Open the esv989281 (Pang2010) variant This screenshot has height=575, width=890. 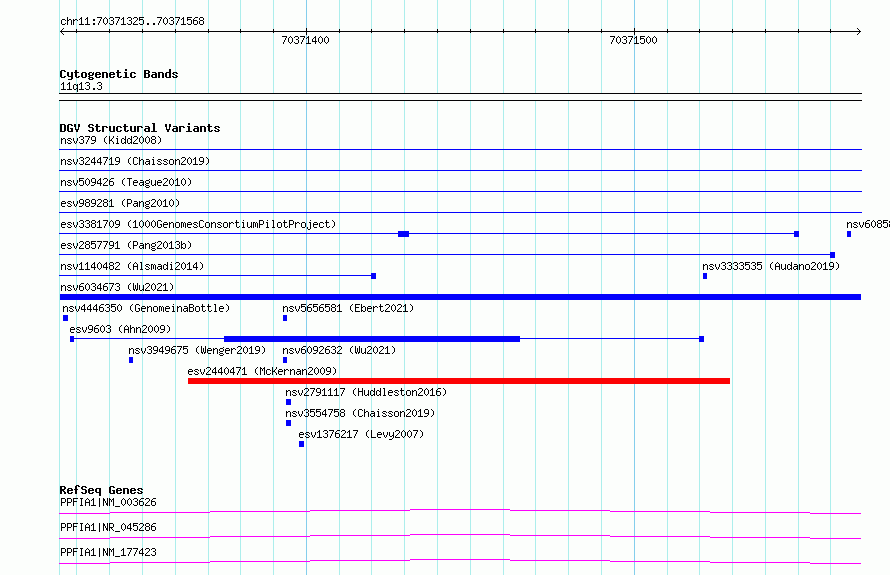(120, 203)
